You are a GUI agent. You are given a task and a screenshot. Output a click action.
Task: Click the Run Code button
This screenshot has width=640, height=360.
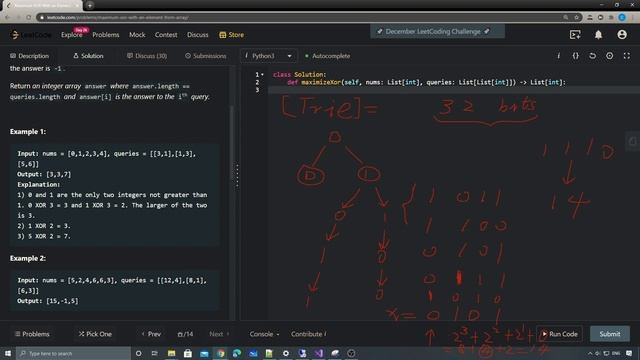[559, 334]
